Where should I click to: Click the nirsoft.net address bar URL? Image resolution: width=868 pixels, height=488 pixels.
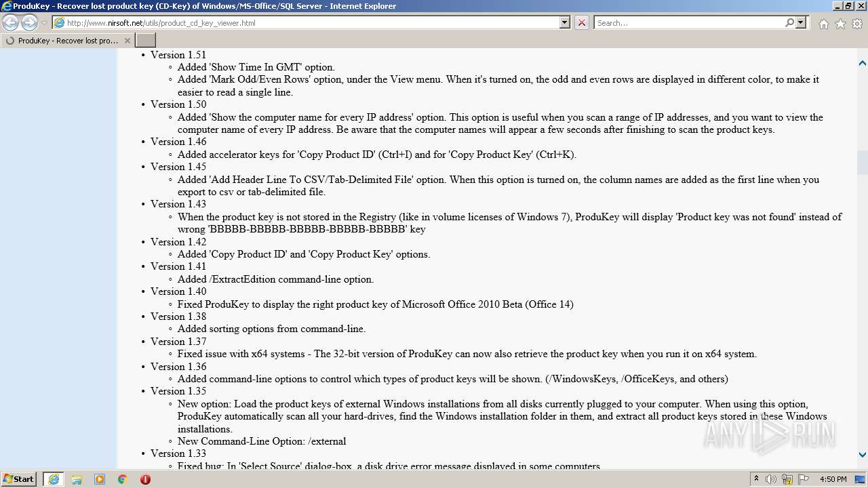(161, 23)
